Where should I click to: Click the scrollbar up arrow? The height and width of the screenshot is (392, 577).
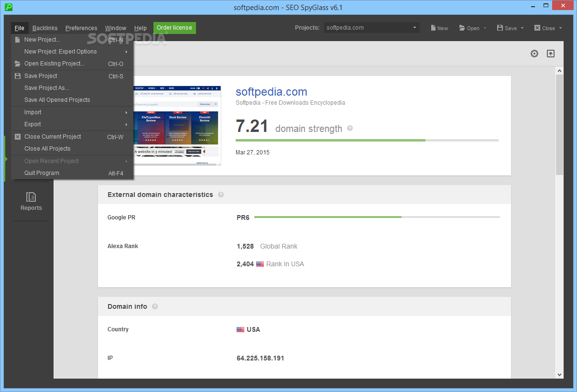pyautogui.click(x=559, y=71)
